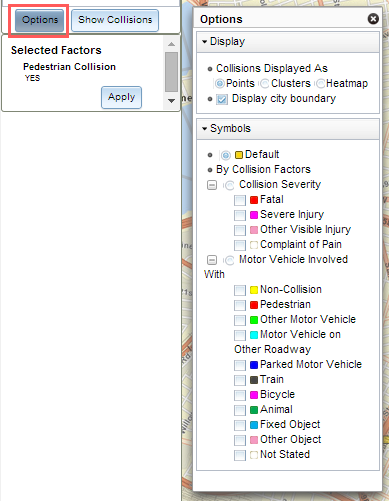Click the green Other Motor Vehicle swatch

coord(254,320)
